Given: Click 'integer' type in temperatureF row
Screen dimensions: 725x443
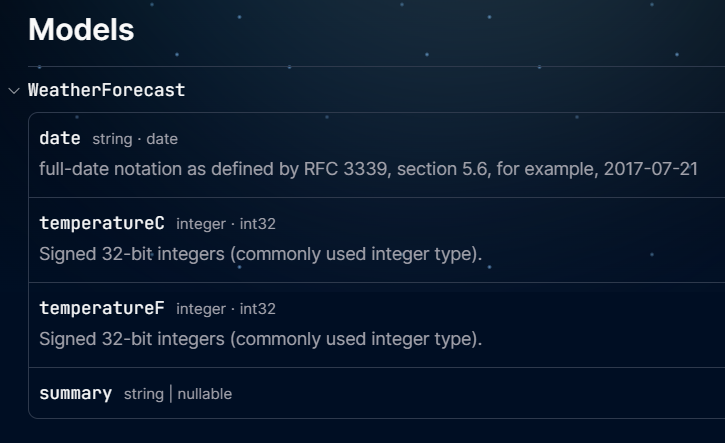Looking at the screenshot, I should pos(201,309).
